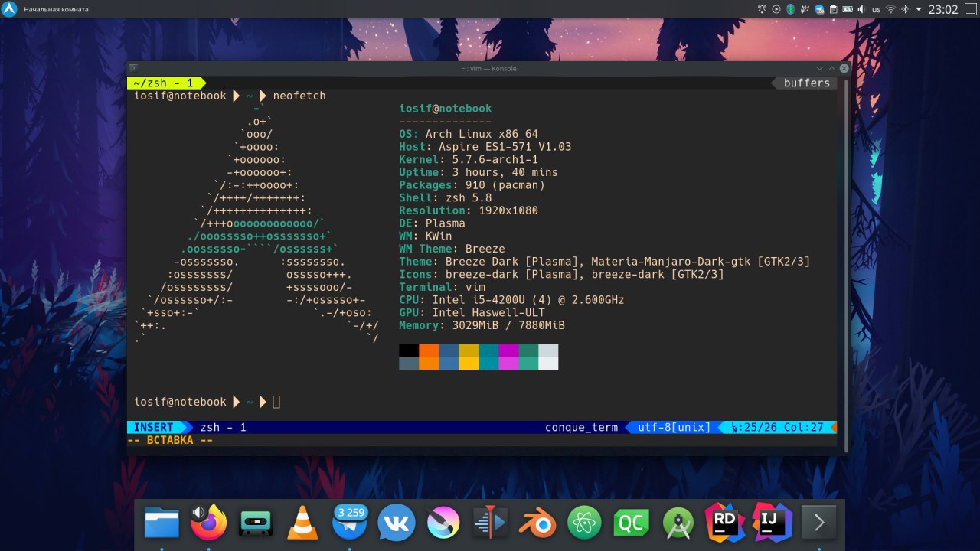Open IntelliJ IDEA in the dock

coord(772,522)
